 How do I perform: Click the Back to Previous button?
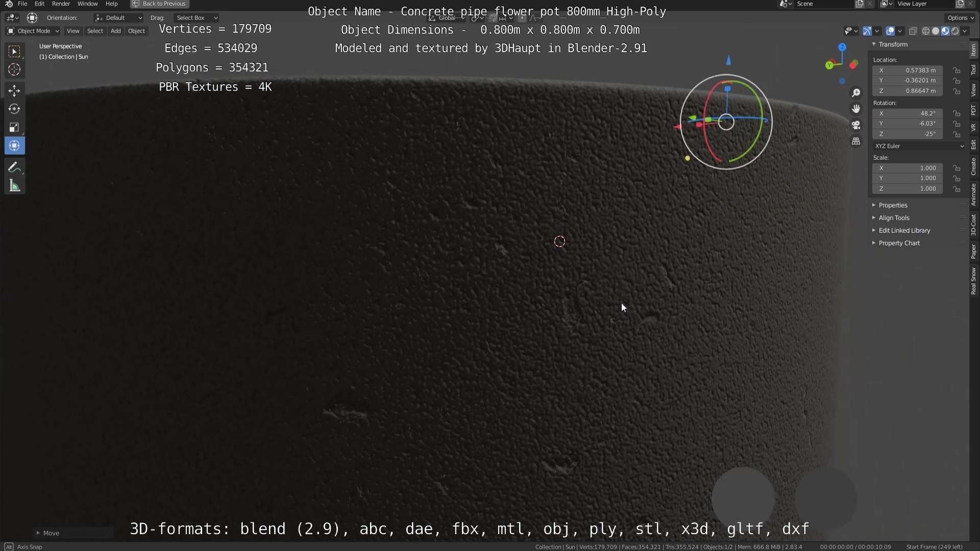(x=160, y=4)
